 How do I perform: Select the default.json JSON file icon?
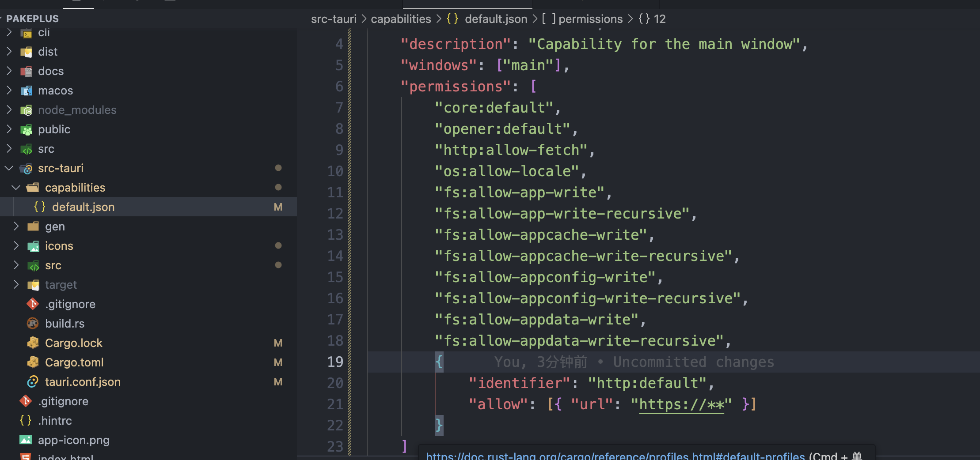coord(40,207)
